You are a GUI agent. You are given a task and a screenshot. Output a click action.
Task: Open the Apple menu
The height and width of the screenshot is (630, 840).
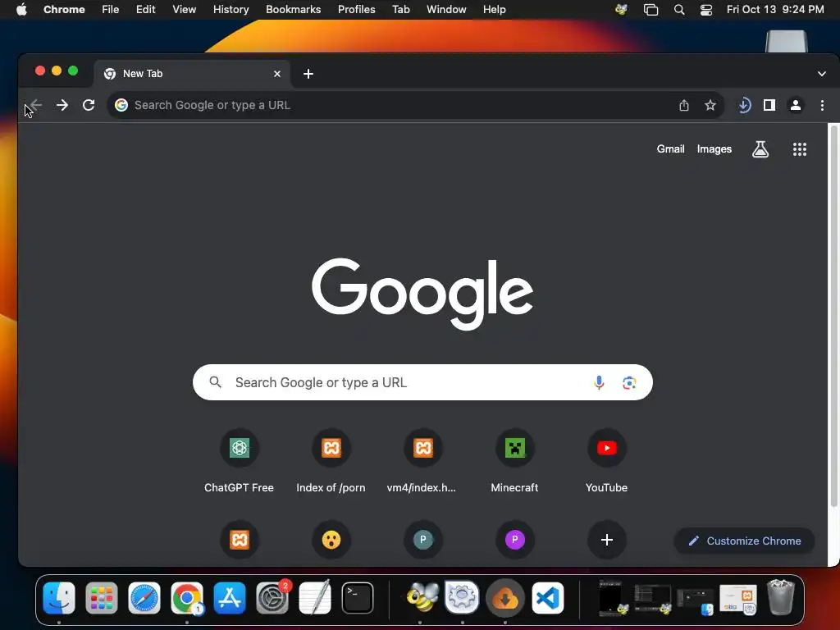click(21, 10)
